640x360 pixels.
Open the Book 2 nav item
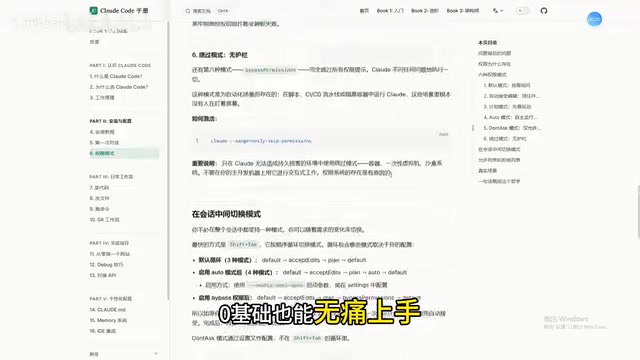(425, 11)
